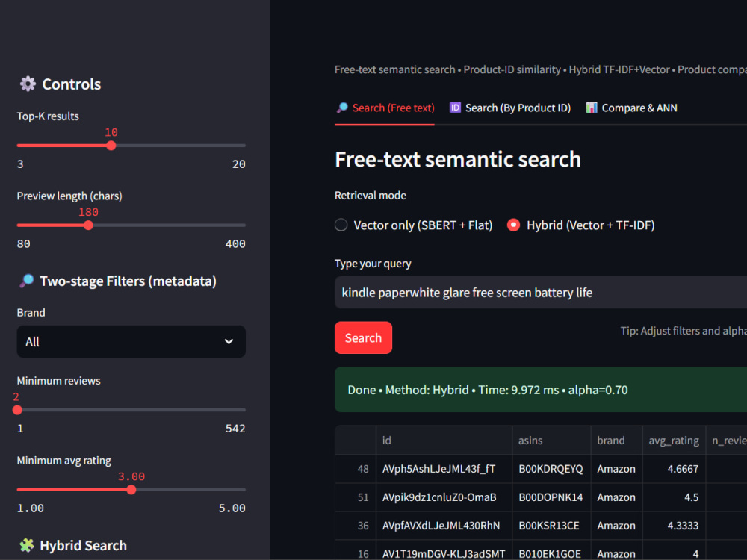Image resolution: width=747 pixels, height=560 pixels.
Task: Switch to Search (By Product ID) tab
Action: pos(510,108)
